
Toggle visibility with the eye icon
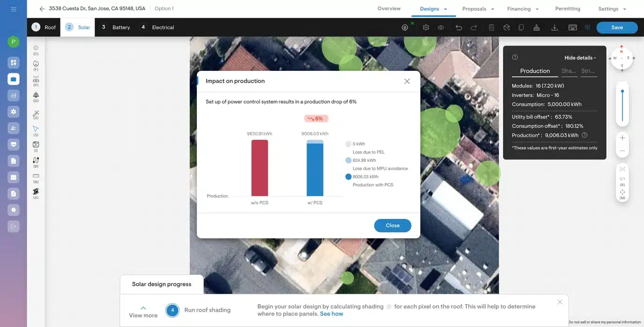[x=441, y=28]
